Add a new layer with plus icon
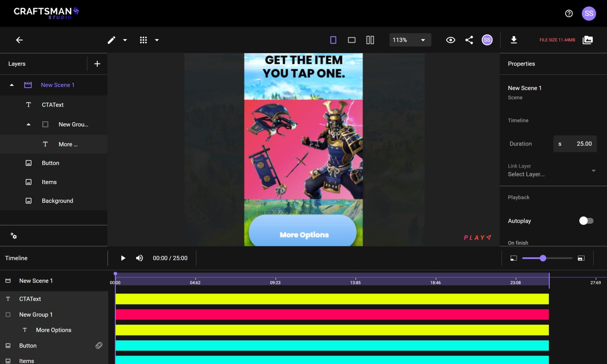 pos(97,64)
